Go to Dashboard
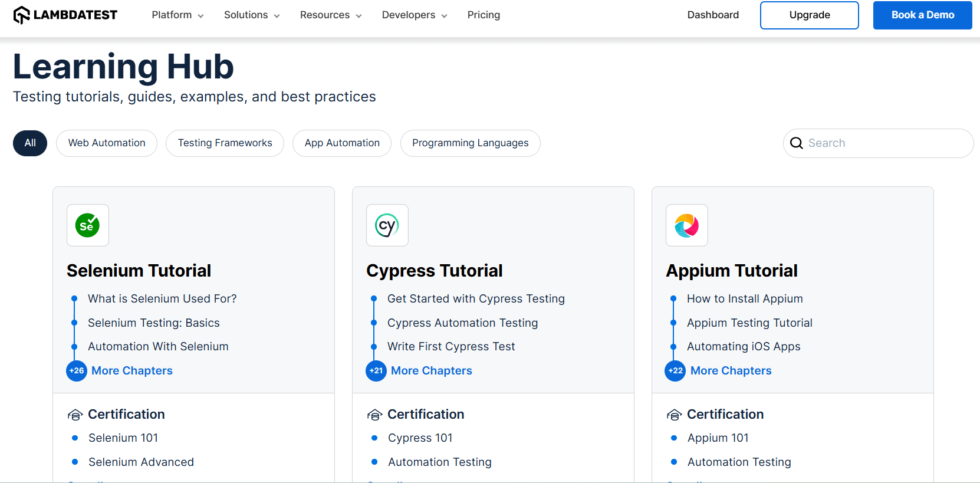This screenshot has width=980, height=483. (x=713, y=15)
